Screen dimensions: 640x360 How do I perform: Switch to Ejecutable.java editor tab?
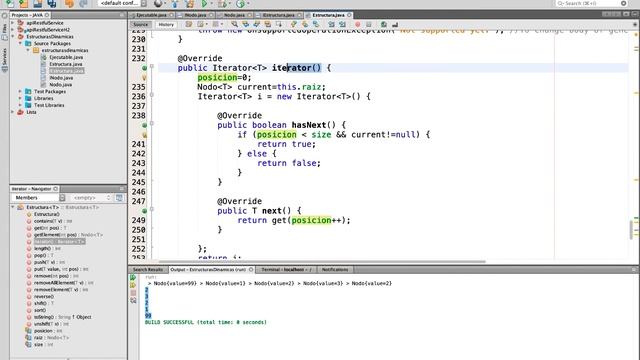(151, 15)
